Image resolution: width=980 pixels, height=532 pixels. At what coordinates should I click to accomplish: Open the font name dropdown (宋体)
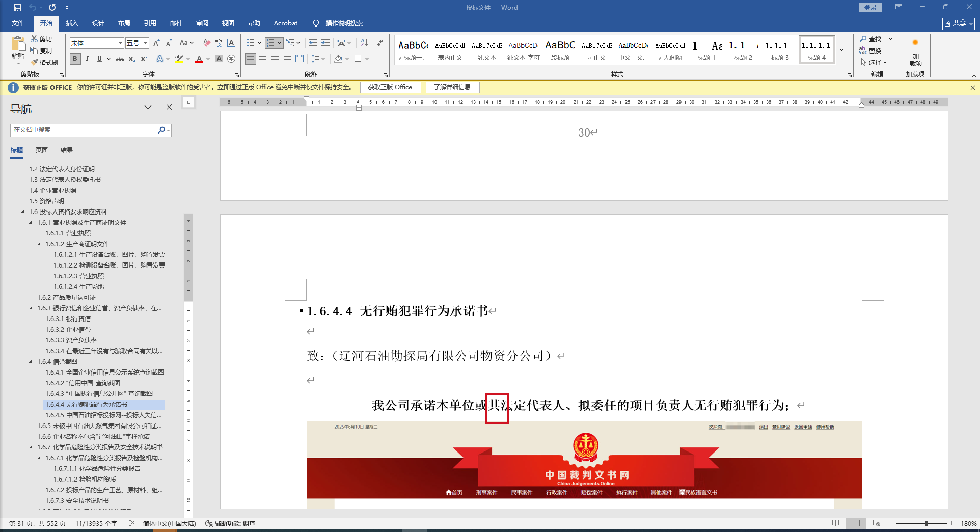pos(121,43)
